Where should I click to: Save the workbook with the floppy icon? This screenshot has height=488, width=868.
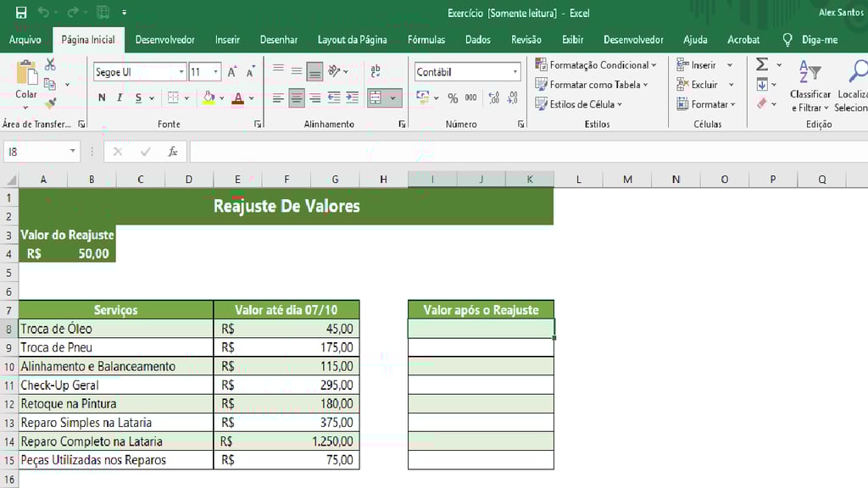coord(21,12)
